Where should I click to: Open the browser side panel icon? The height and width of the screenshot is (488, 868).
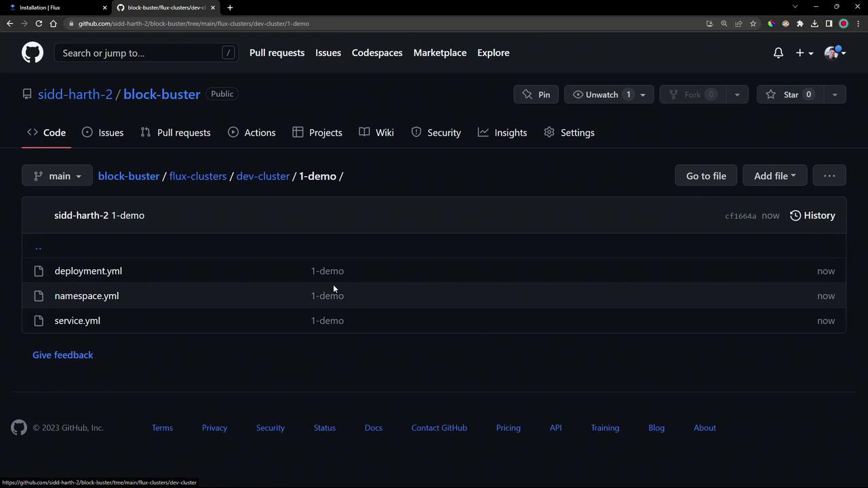[x=829, y=24]
